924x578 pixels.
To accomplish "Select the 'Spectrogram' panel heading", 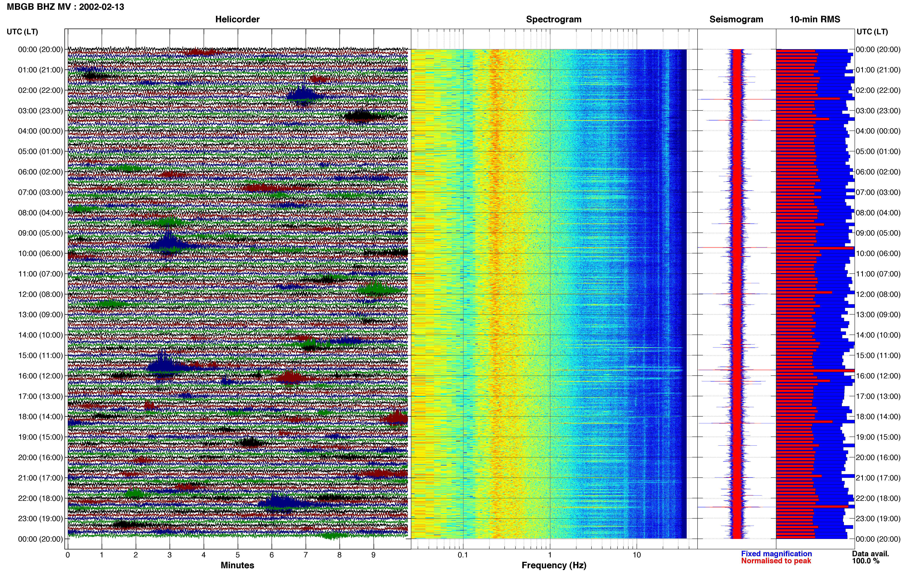I will (554, 20).
